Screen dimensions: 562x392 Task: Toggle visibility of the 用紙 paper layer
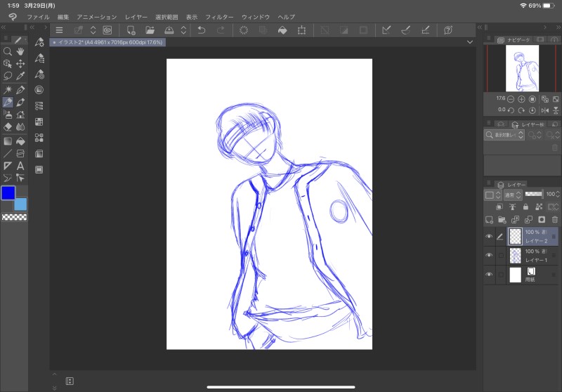pos(489,275)
